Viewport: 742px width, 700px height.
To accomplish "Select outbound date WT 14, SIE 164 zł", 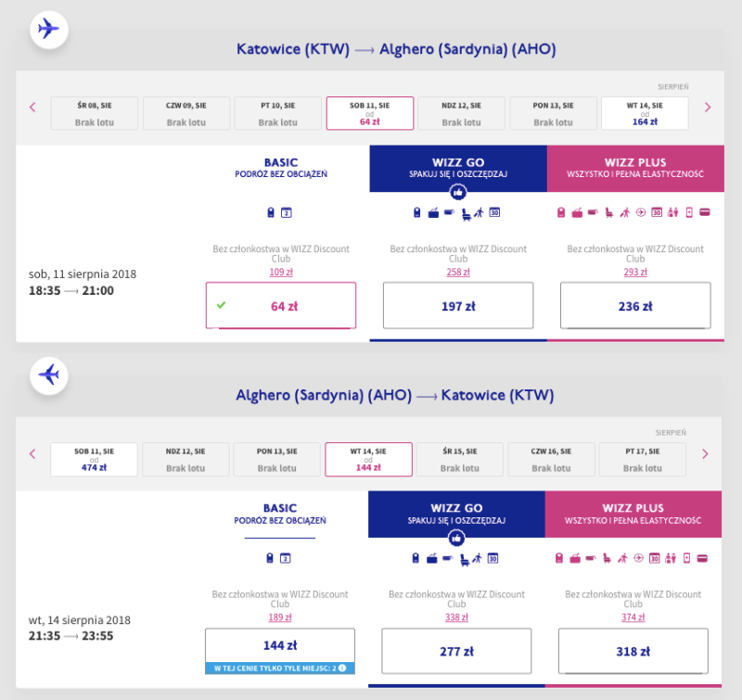I will 645,113.
